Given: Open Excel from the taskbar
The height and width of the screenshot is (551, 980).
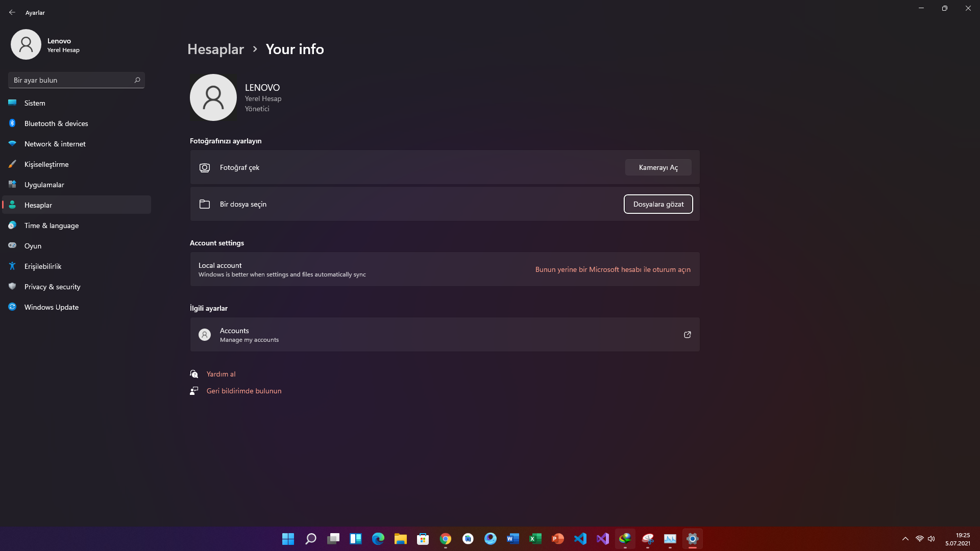Looking at the screenshot, I should [x=535, y=539].
